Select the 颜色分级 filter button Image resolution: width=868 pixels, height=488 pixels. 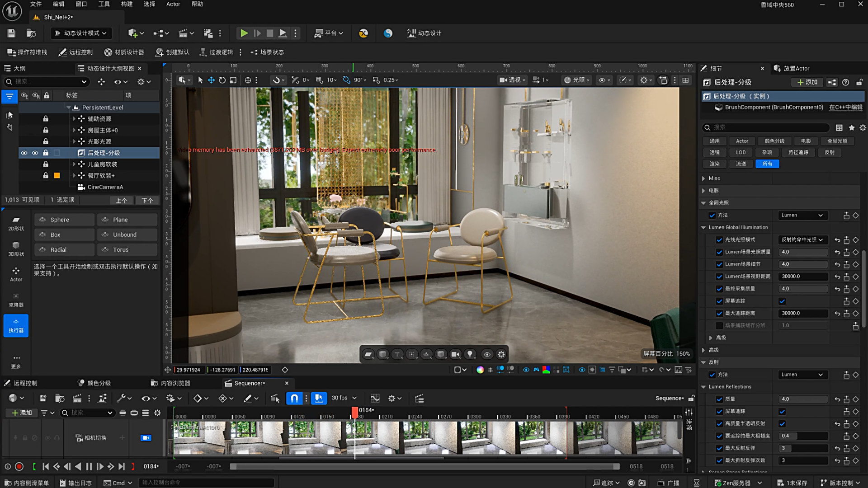[774, 141]
